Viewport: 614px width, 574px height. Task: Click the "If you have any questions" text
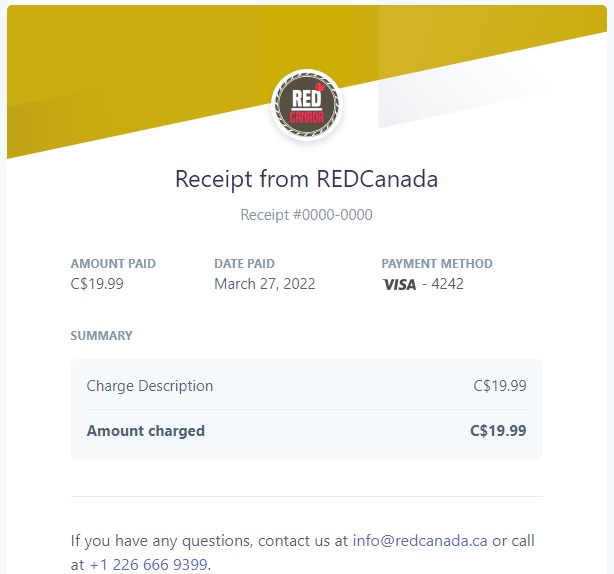(x=160, y=541)
